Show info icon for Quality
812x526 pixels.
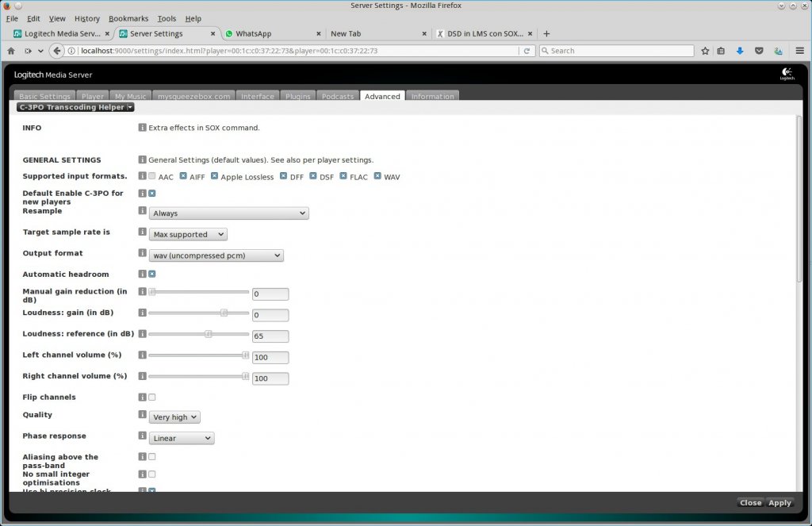pos(142,415)
